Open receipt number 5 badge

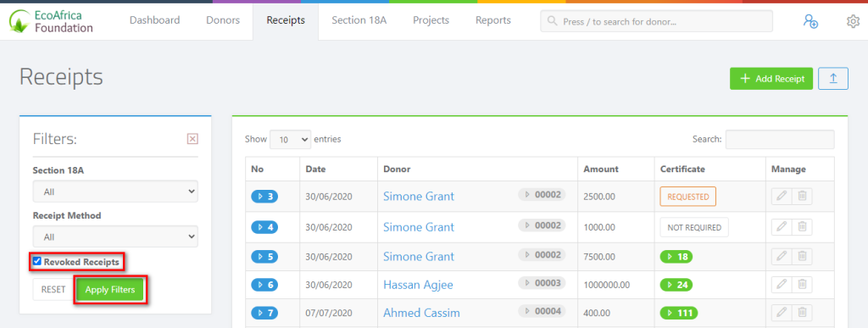(264, 257)
